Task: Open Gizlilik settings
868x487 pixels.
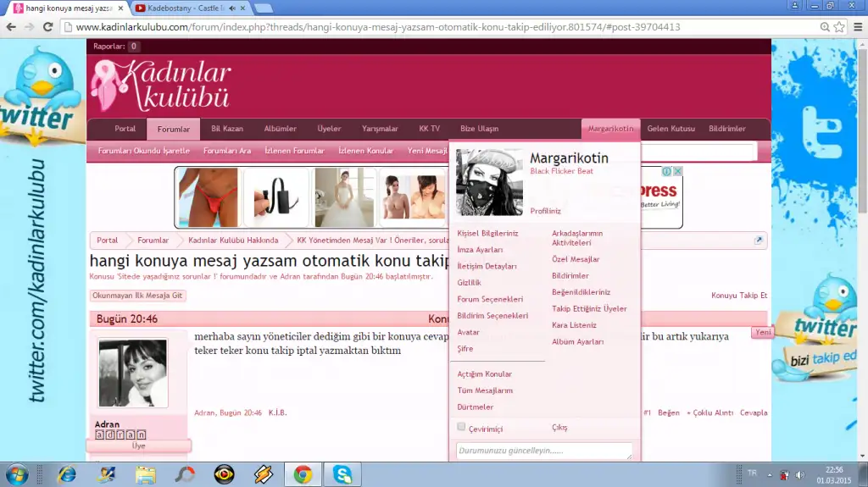Action: [469, 283]
